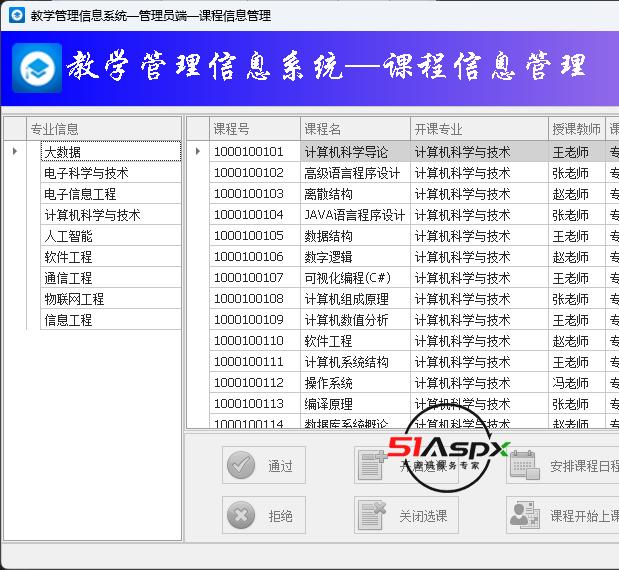
Task: Click the 可视化编程(C#) course cell
Action: click(x=355, y=278)
